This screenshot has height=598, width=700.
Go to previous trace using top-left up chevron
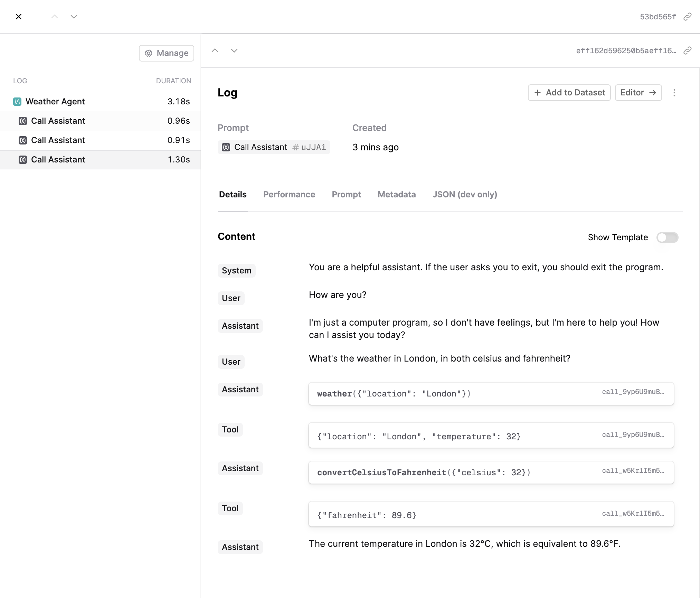pyautogui.click(x=55, y=17)
